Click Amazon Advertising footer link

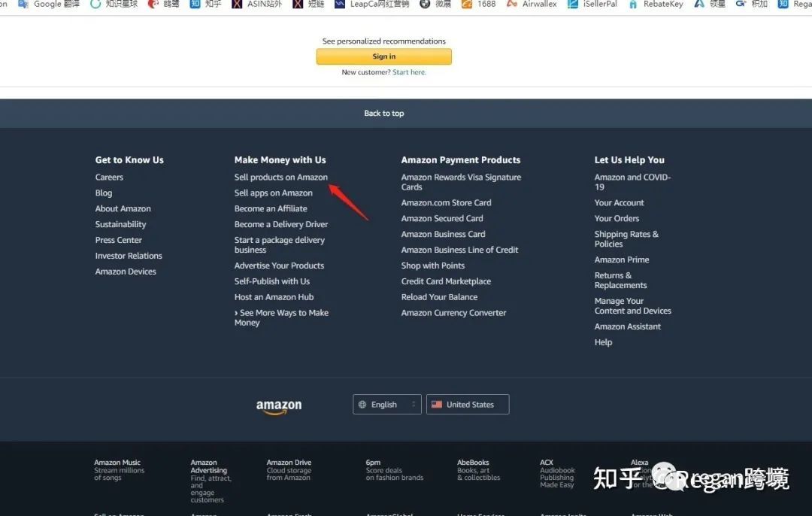click(211, 481)
